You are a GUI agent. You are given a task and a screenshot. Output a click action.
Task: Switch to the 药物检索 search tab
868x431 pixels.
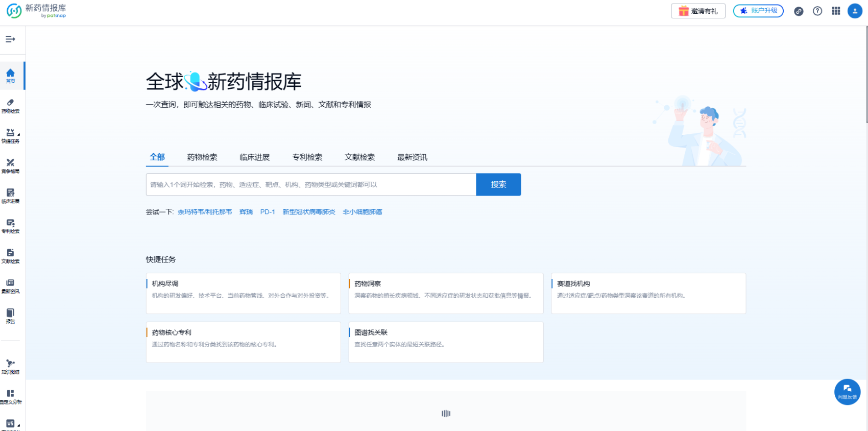(x=202, y=157)
